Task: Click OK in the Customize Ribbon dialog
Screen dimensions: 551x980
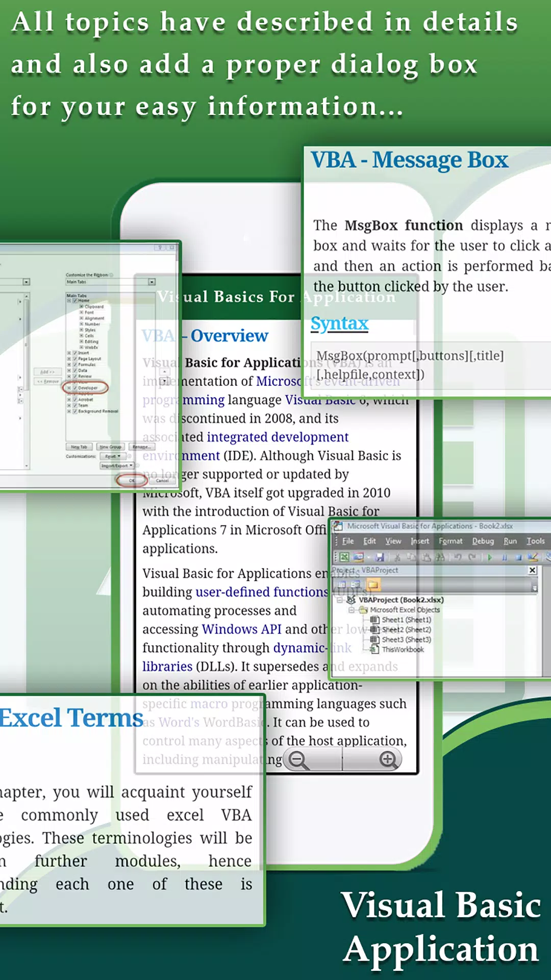Action: pos(132,480)
